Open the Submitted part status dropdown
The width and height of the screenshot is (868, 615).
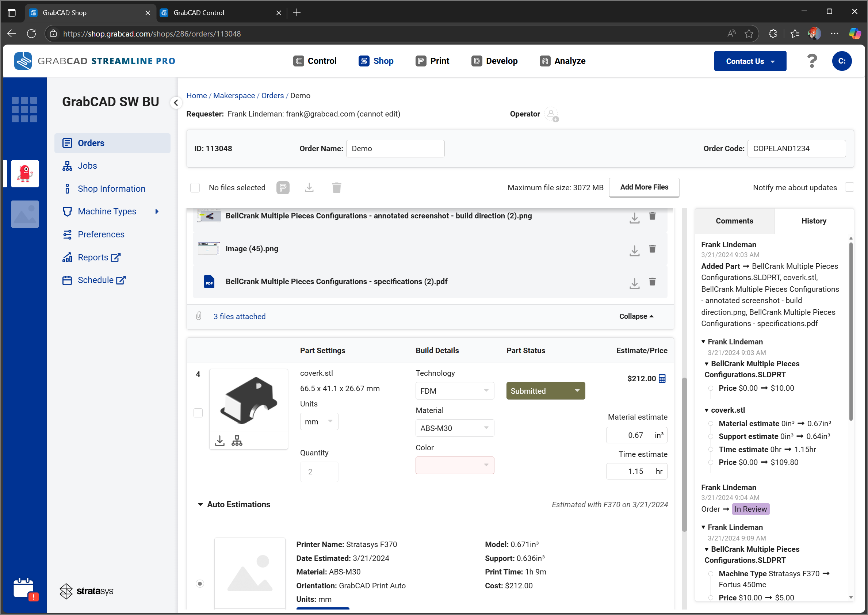pyautogui.click(x=546, y=390)
